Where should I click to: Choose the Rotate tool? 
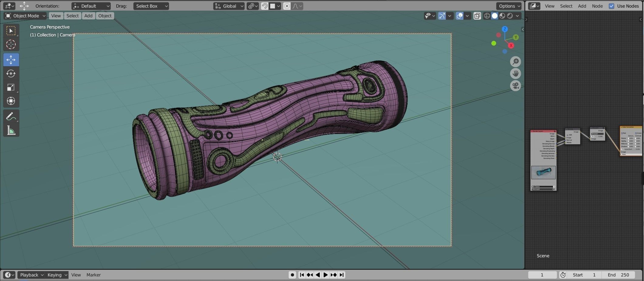tap(11, 74)
